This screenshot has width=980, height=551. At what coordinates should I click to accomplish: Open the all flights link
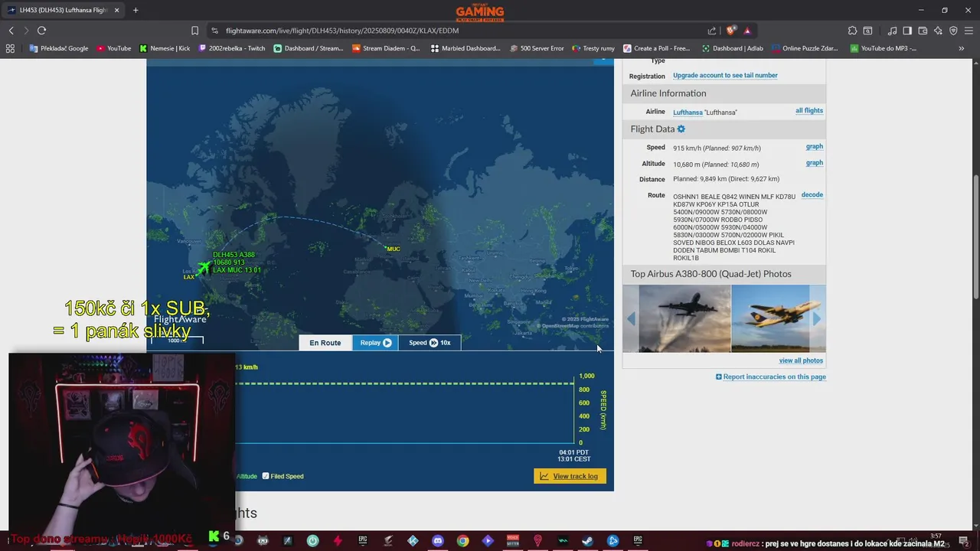pyautogui.click(x=809, y=111)
